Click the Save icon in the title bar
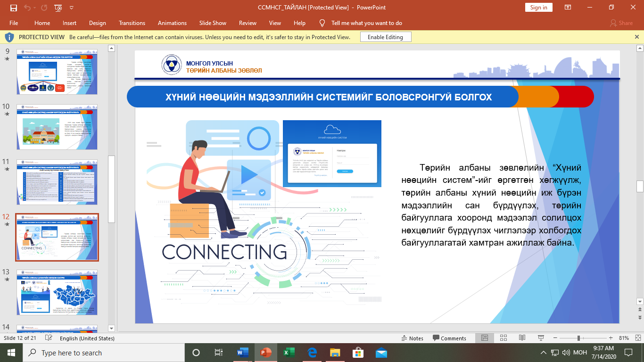 click(13, 8)
